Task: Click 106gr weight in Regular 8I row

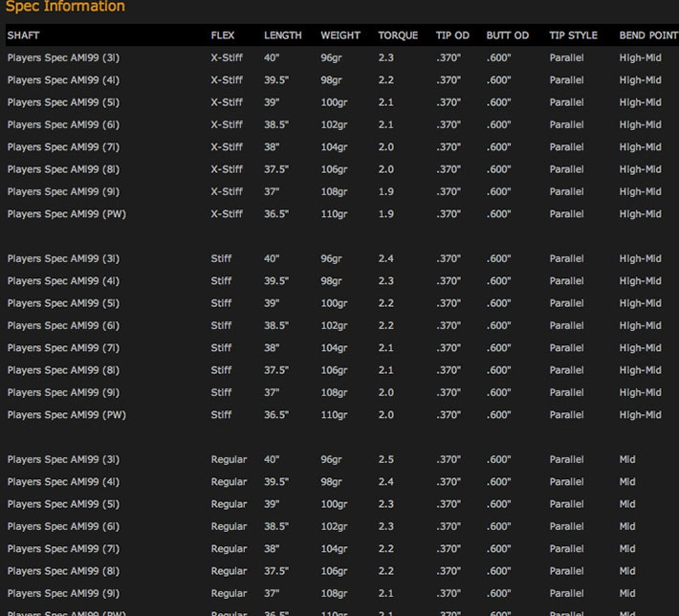Action: [334, 571]
